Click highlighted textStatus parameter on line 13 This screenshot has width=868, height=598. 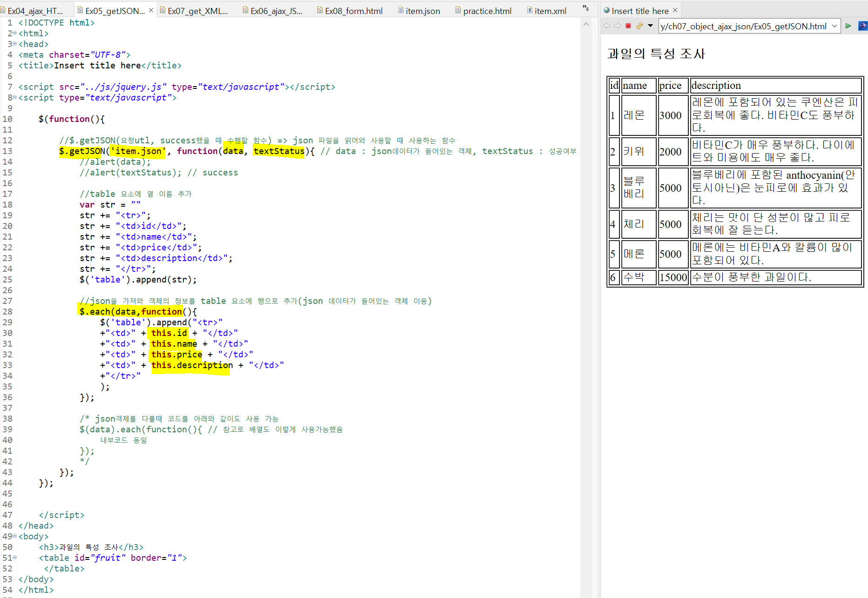(279, 151)
